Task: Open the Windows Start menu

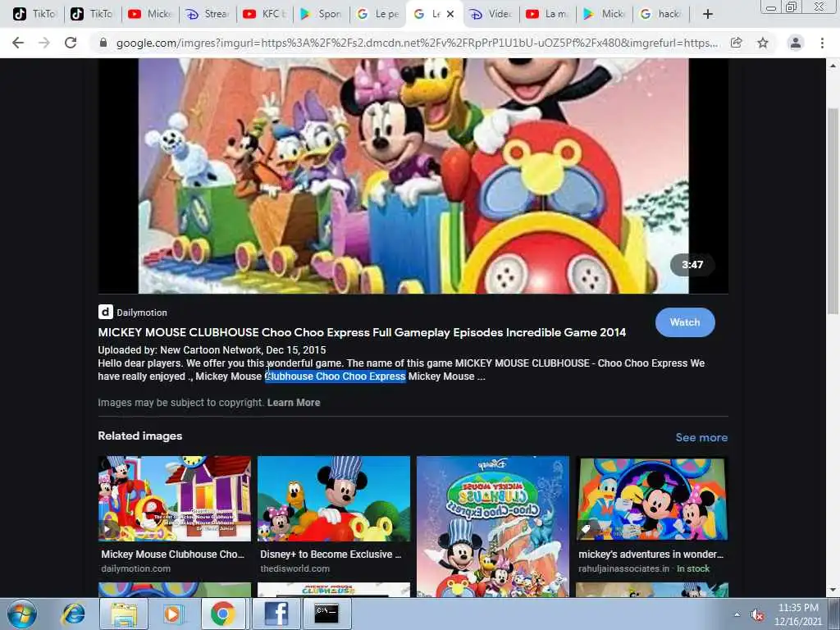Action: tap(21, 614)
